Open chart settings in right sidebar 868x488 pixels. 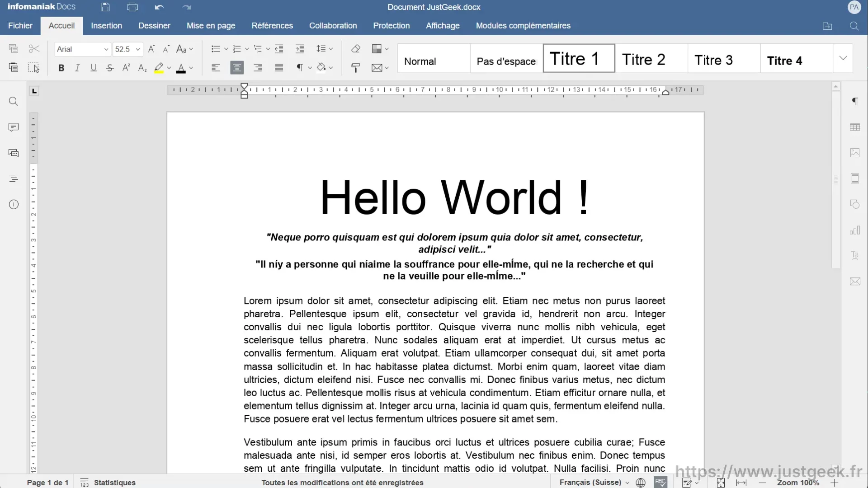(855, 230)
